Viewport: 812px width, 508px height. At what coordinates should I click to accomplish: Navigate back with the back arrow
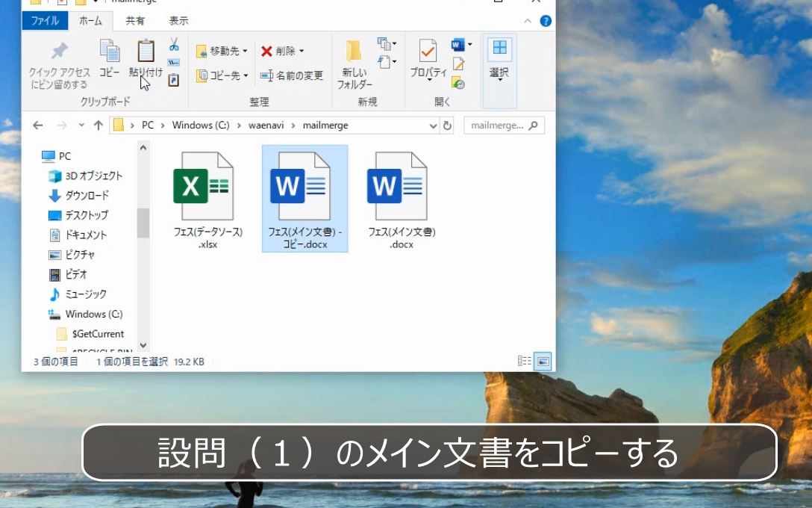tap(37, 125)
